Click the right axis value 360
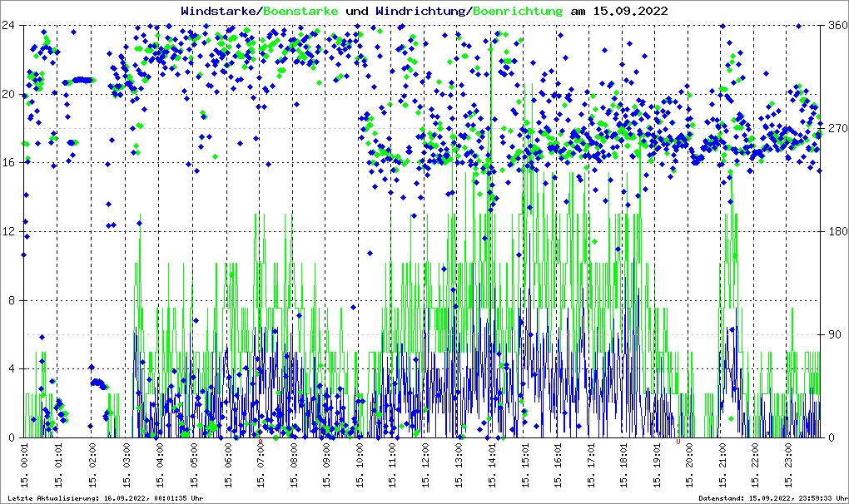This screenshot has height=504, width=849. tap(836, 25)
